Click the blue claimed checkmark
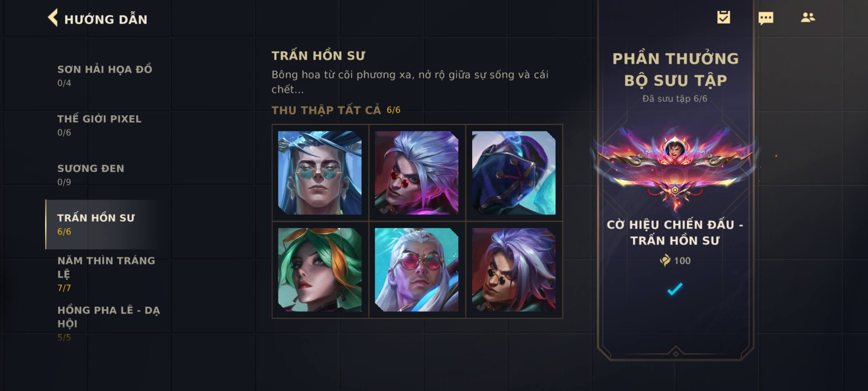 tap(675, 289)
